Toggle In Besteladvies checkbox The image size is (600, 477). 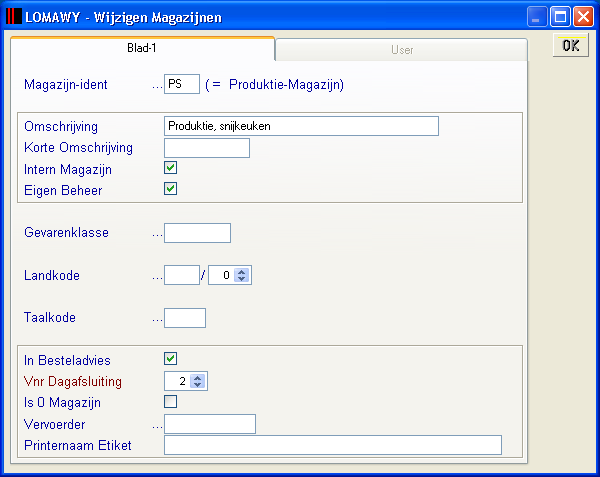(x=170, y=358)
